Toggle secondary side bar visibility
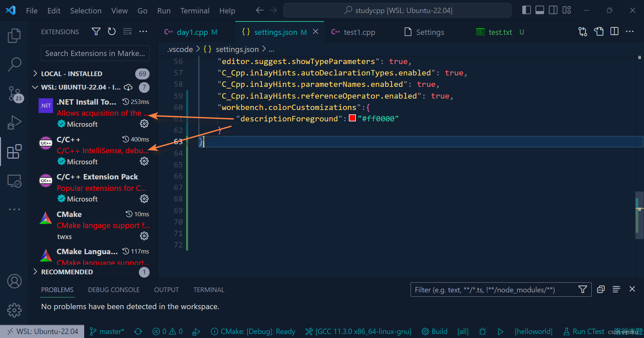 (553, 10)
